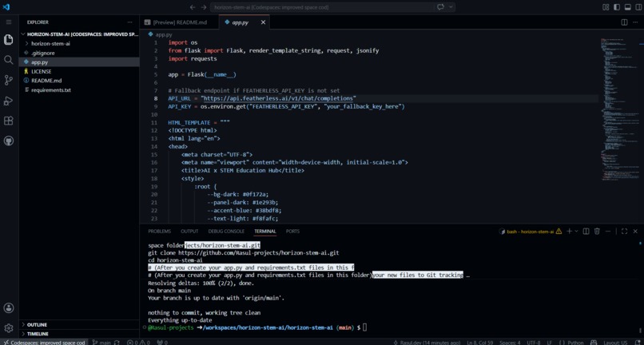
Task: Toggle the secondary side bar
Action: click(x=638, y=7)
